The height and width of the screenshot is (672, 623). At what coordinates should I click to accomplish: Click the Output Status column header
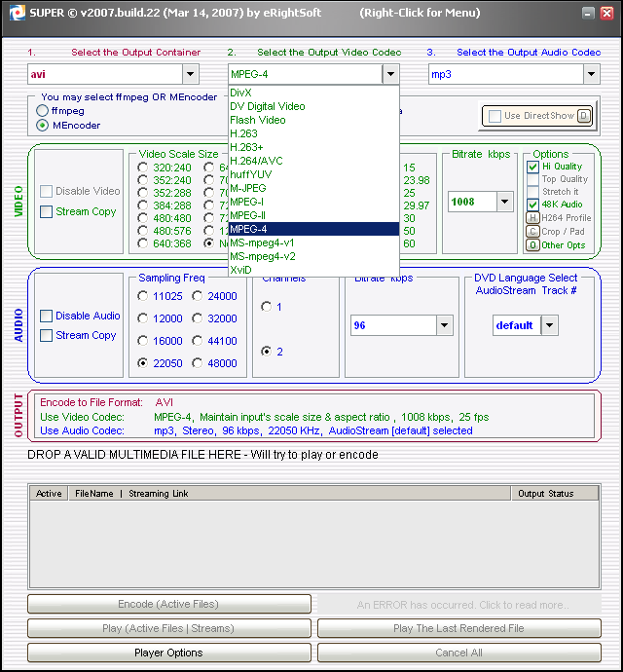click(555, 493)
